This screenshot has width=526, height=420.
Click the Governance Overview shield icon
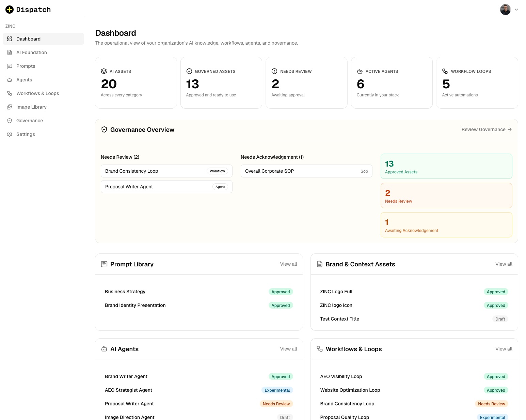(x=104, y=129)
